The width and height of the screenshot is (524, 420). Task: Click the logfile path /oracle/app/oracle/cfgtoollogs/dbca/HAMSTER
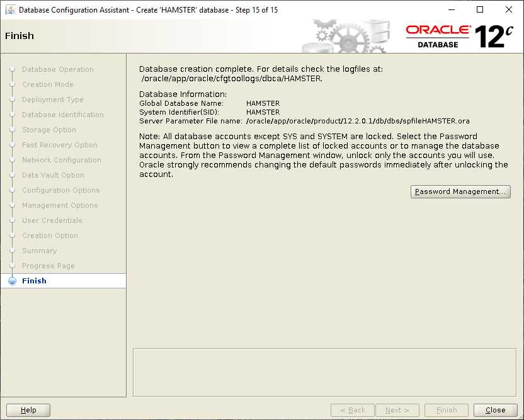(232, 79)
